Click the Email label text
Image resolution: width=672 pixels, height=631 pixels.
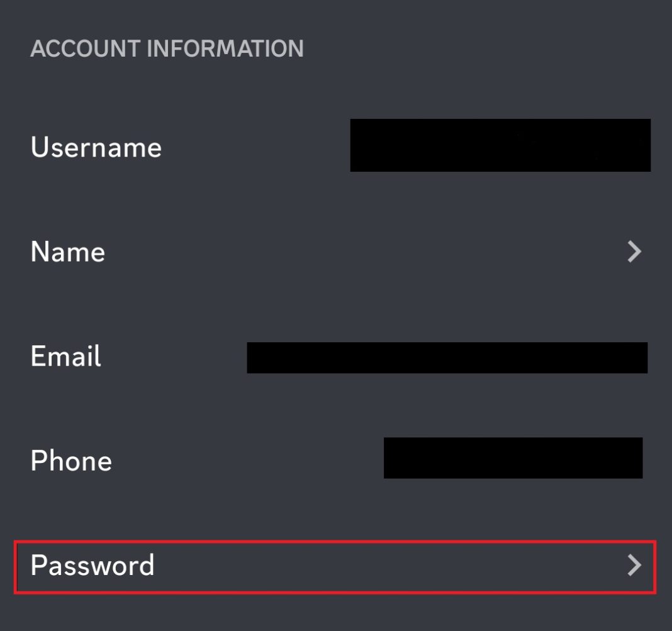pos(65,357)
